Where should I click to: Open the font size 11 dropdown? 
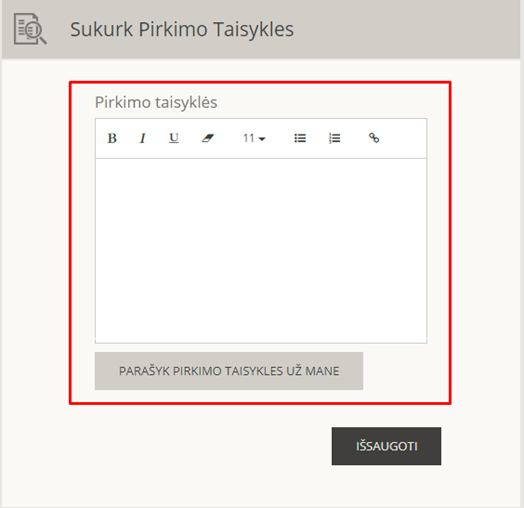click(254, 138)
